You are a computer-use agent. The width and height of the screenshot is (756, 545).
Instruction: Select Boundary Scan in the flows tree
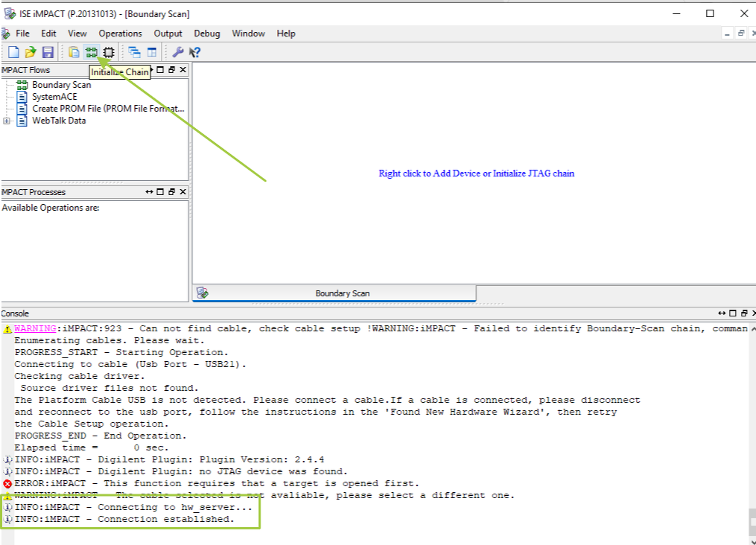point(61,85)
